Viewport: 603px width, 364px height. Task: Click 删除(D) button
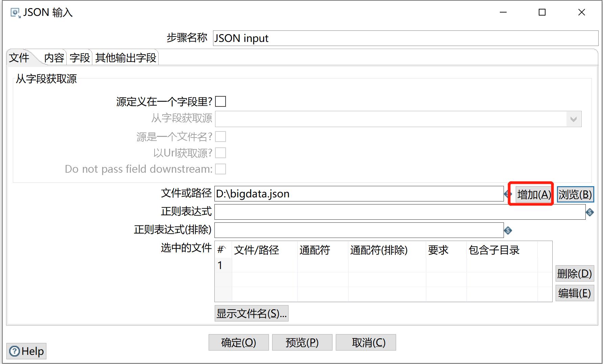pos(575,273)
